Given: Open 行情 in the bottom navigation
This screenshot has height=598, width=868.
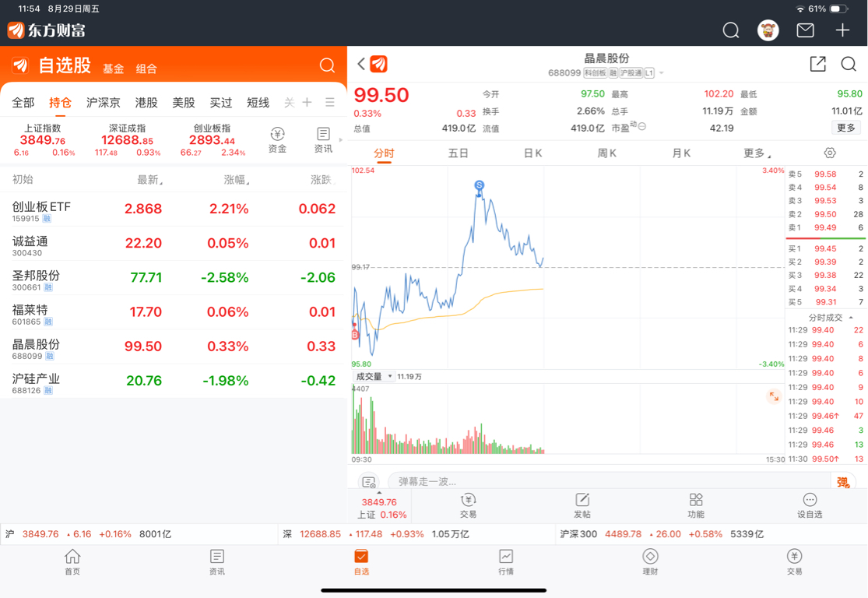Looking at the screenshot, I should tap(506, 562).
